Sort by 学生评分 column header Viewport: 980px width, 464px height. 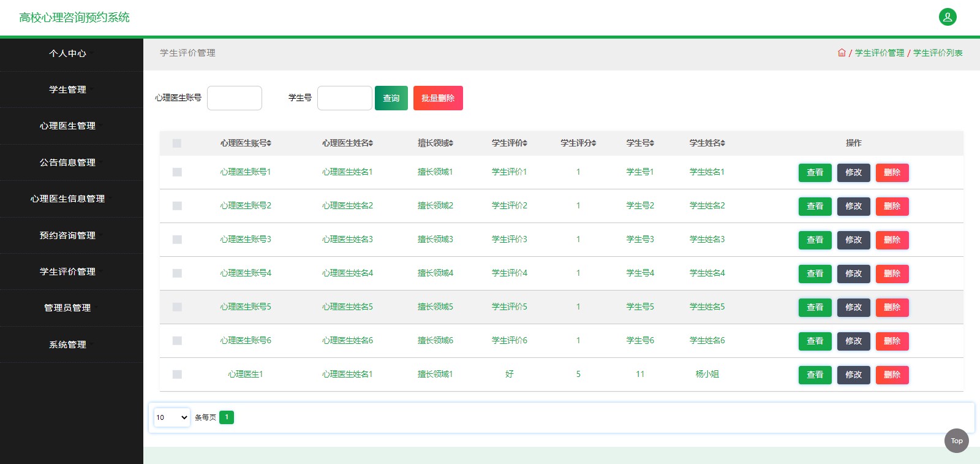coord(578,143)
